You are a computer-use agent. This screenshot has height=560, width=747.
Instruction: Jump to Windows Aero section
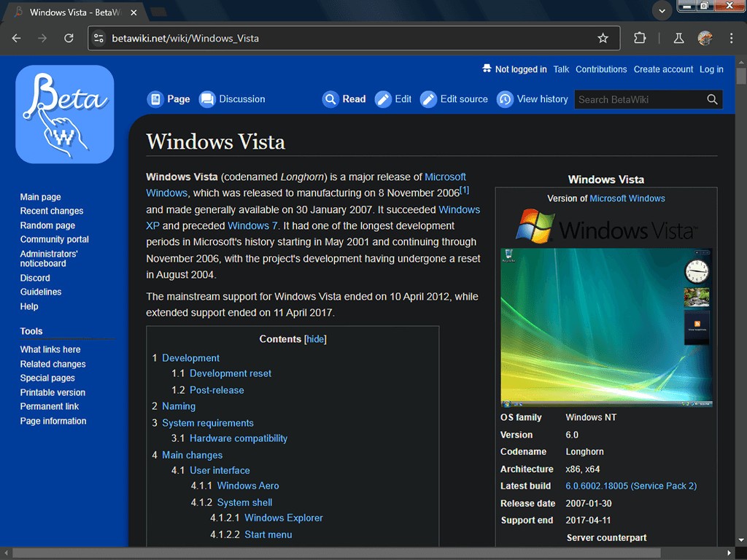tap(248, 486)
